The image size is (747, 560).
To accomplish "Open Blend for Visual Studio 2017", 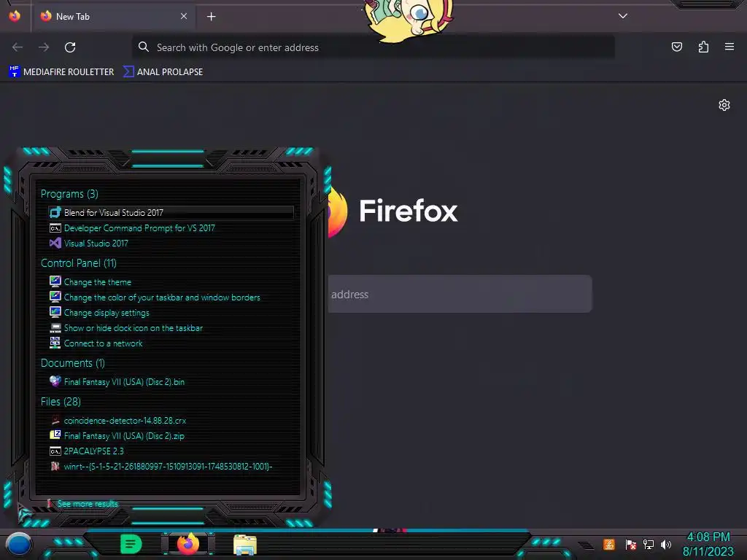I will coord(171,213).
